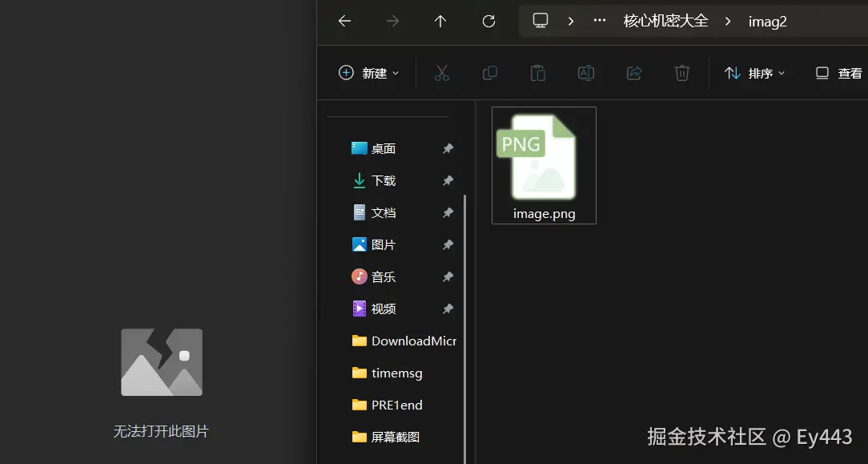Open the DownloadMicr folder in sidebar

pos(404,341)
